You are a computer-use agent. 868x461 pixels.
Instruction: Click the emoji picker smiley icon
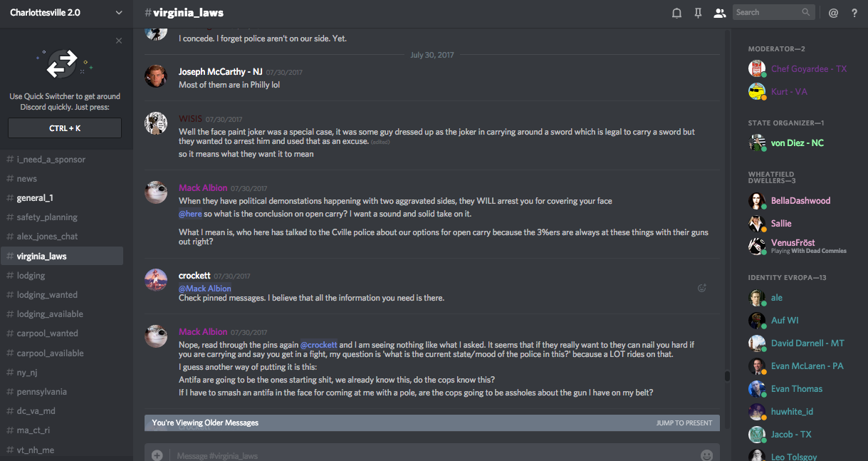pyautogui.click(x=706, y=455)
